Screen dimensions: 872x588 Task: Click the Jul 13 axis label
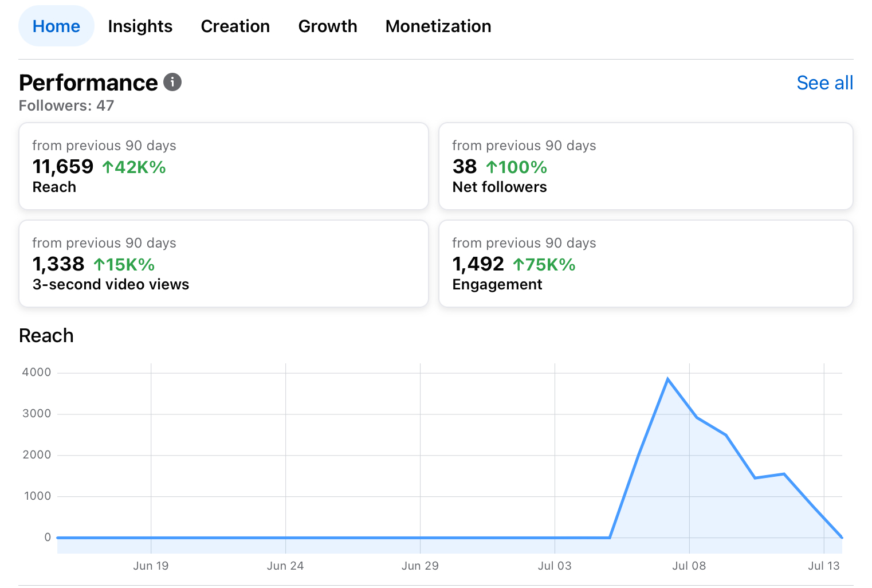point(824,566)
